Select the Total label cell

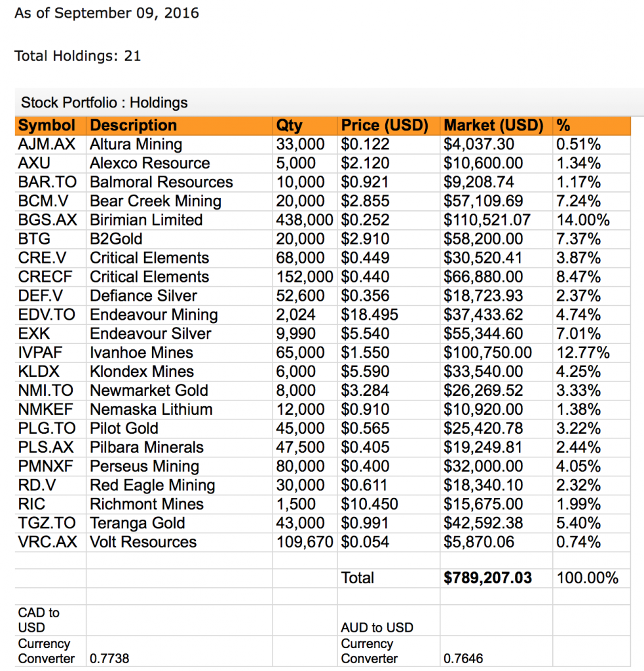pyautogui.click(x=358, y=578)
